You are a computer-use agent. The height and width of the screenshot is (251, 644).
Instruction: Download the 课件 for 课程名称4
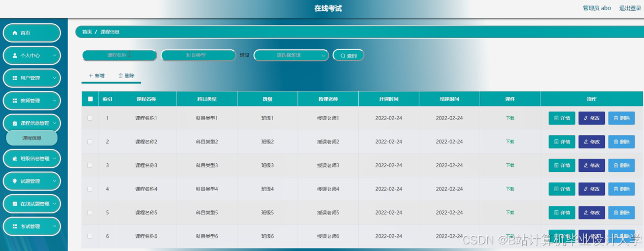510,189
